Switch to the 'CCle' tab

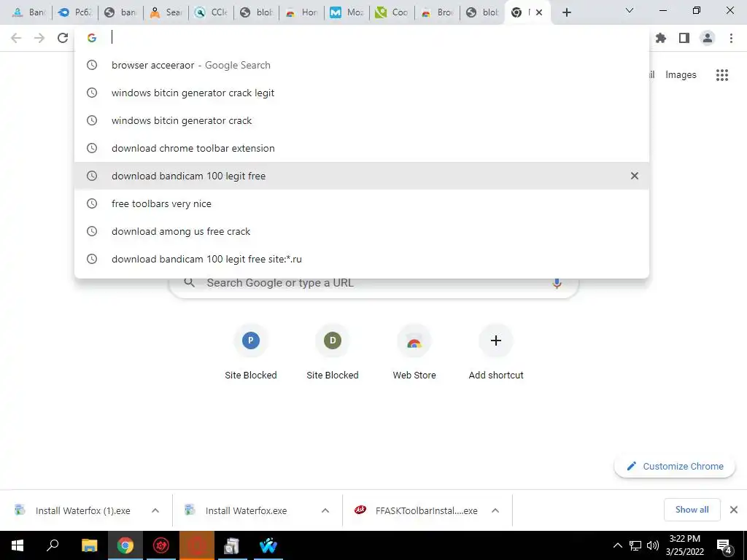coord(211,12)
